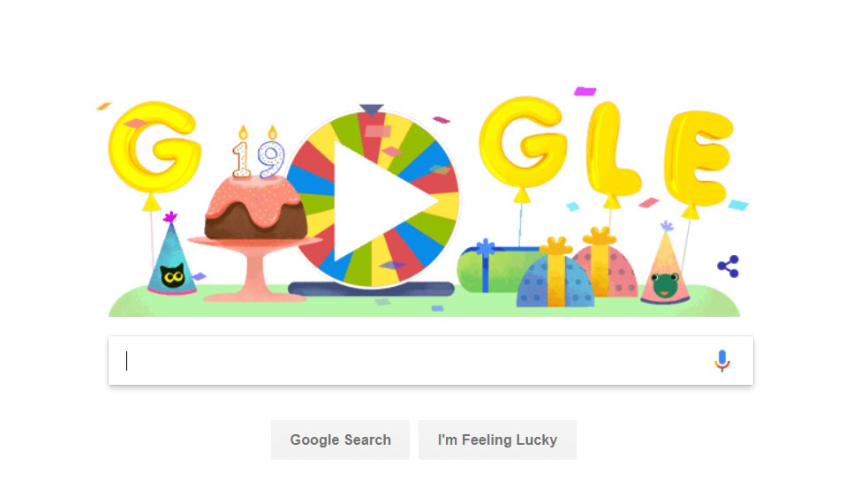
Task: Click the yellow E balloon letter
Action: coord(698,157)
